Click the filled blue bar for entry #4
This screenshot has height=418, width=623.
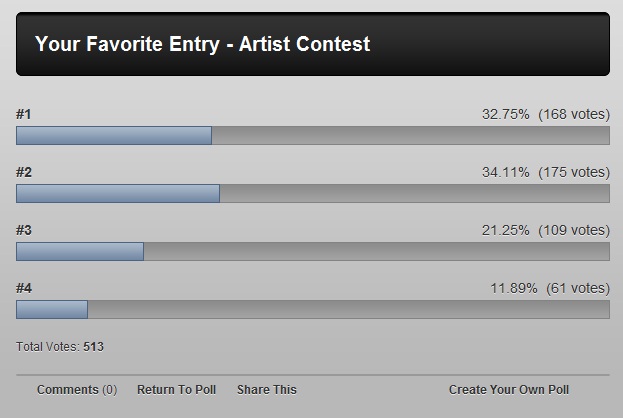(x=52, y=309)
